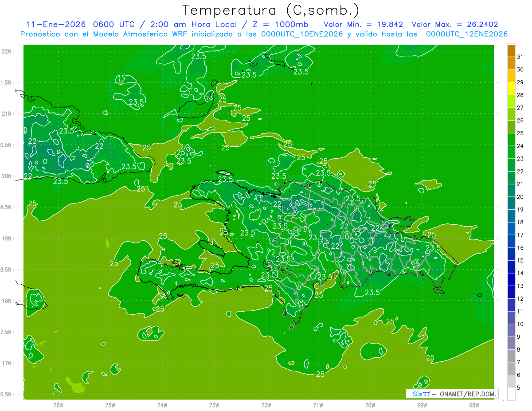Click the '9.5N' latitude axis label
This screenshot has height=411, width=532.
click(7, 207)
